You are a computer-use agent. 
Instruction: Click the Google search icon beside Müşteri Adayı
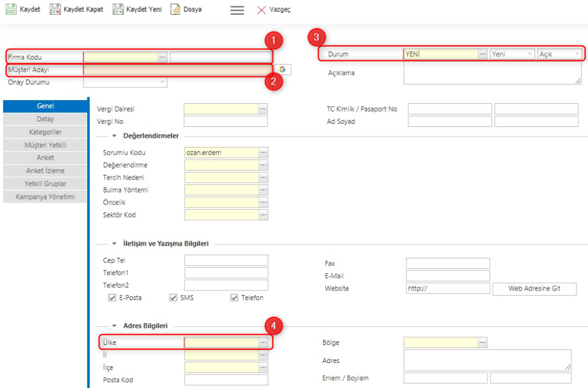pos(284,69)
